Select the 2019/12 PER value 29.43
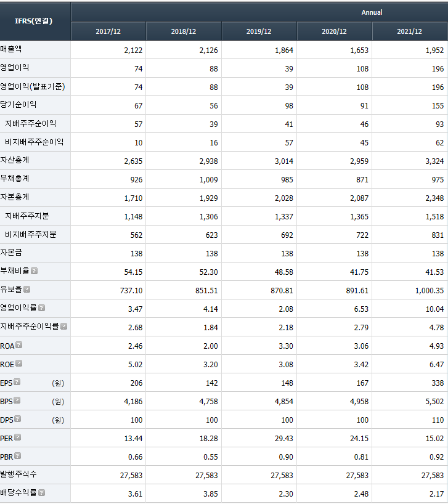 pyautogui.click(x=284, y=439)
